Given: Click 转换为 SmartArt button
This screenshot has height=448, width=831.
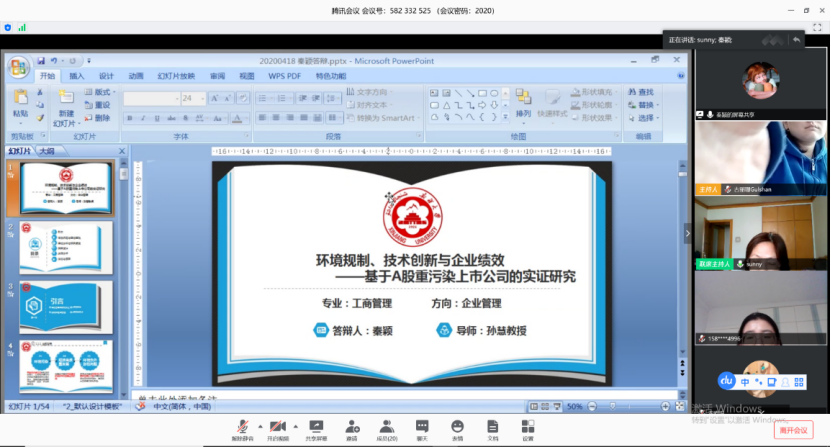Looking at the screenshot, I should pos(383,118).
